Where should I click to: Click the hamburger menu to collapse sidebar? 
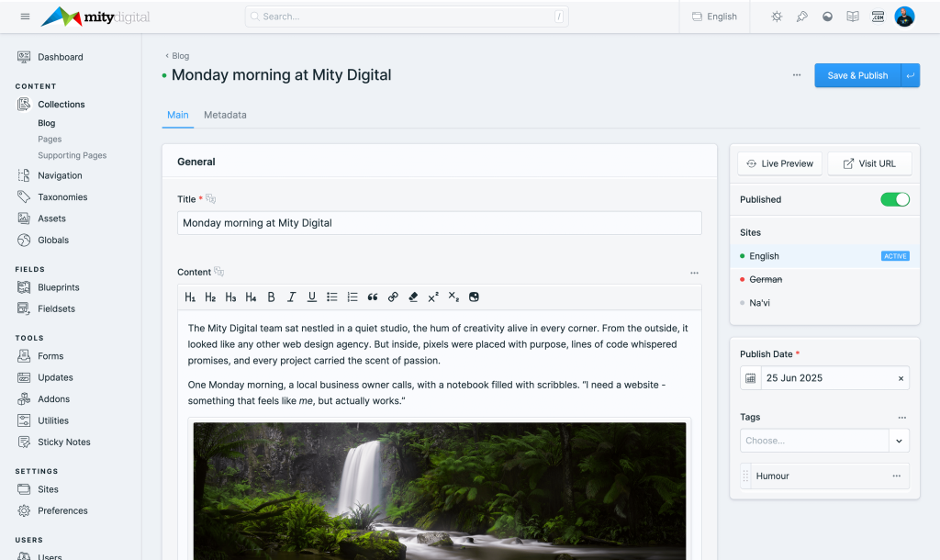(25, 17)
